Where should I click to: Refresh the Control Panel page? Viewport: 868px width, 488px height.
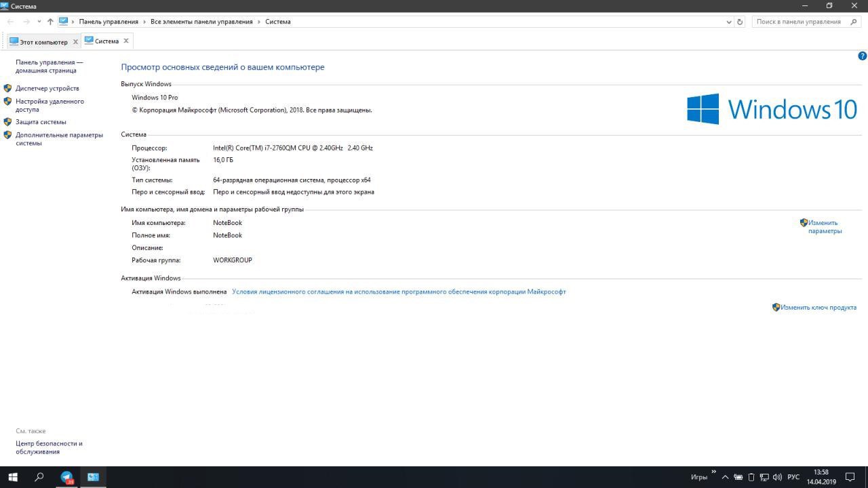click(740, 22)
